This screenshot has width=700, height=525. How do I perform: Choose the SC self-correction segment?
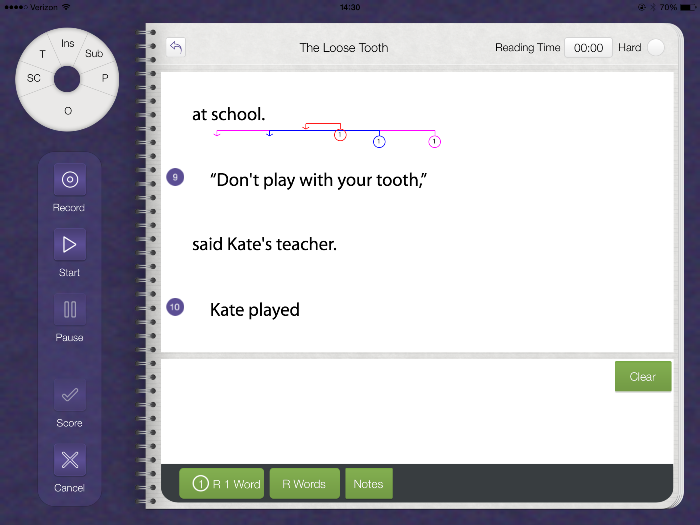click(x=34, y=78)
